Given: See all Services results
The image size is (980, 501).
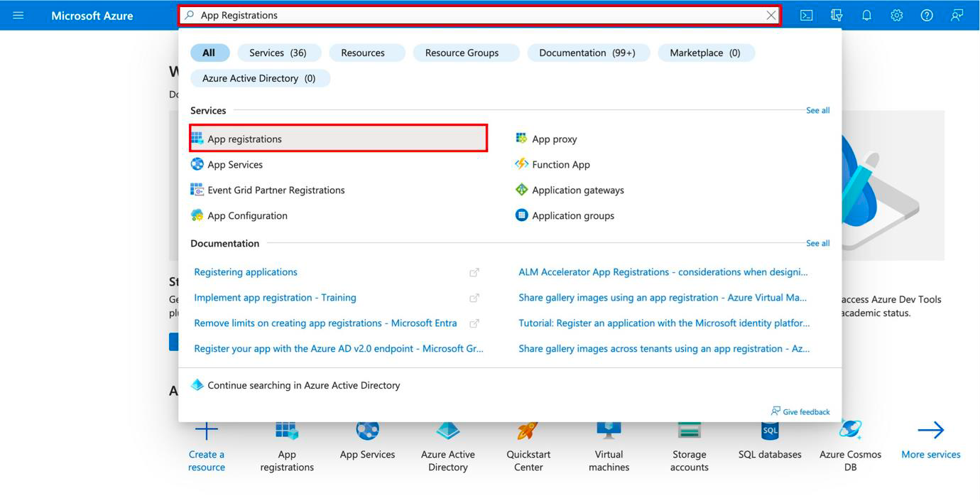Looking at the screenshot, I should coord(818,110).
